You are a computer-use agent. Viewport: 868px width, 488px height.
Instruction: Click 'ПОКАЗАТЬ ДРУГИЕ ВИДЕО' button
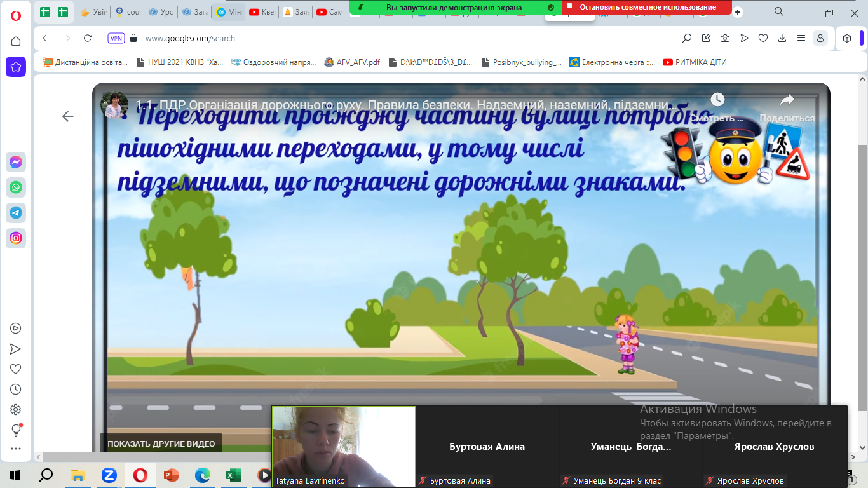click(x=161, y=444)
